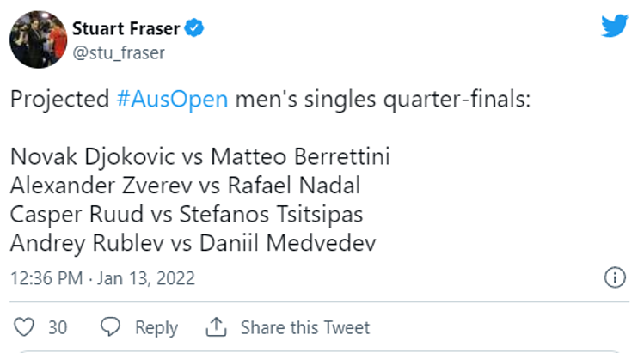Image resolution: width=644 pixels, height=353 pixels.
Task: Click the Twitter bird logo
Action: 614,26
